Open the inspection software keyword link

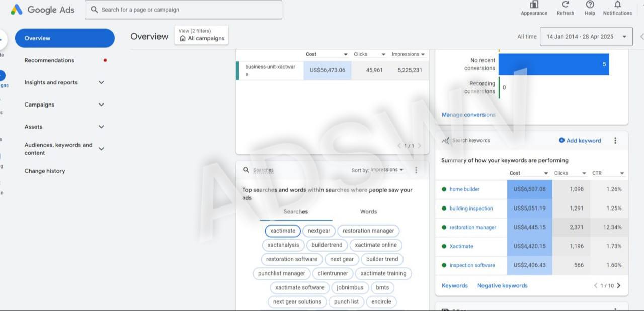(472, 265)
